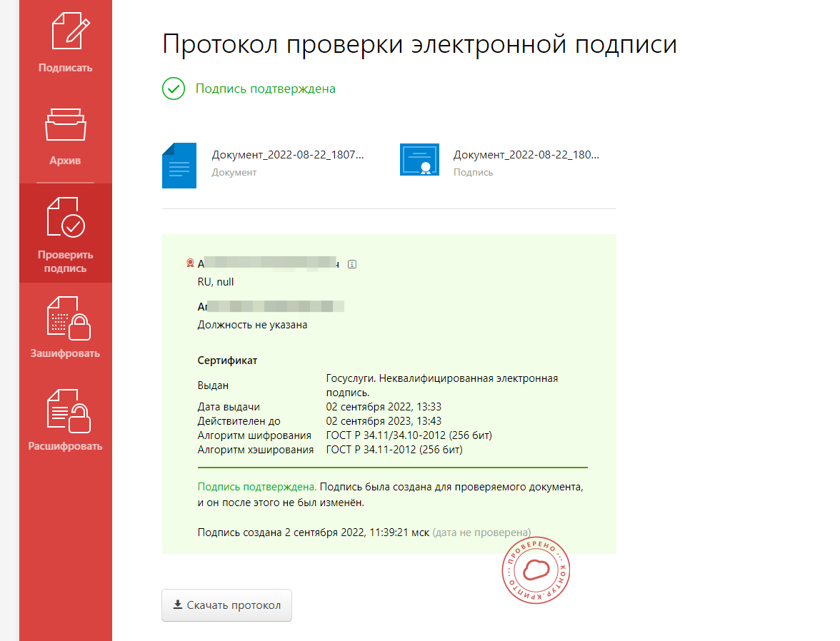Click the 'Подпись' caption under signature file

pos(473,173)
